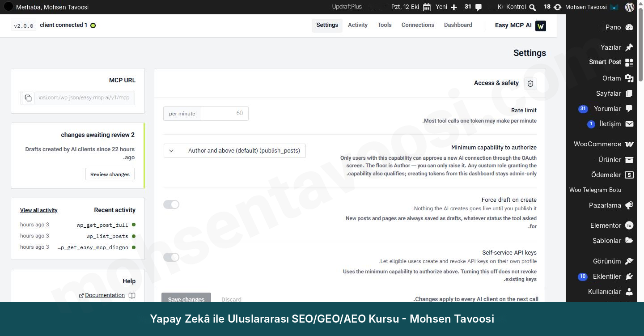Screen dimensions: 644x336
Task: Click the Pano dashboard icon in the sidebar
Action: pos(629,27)
